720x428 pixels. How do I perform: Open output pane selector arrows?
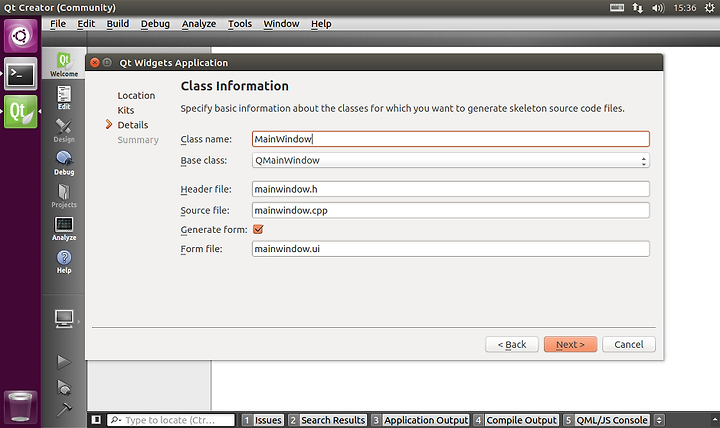[x=659, y=420]
